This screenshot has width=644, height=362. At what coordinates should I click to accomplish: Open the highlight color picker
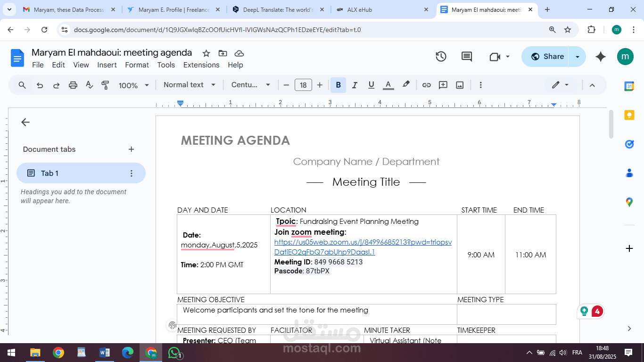pos(405,85)
